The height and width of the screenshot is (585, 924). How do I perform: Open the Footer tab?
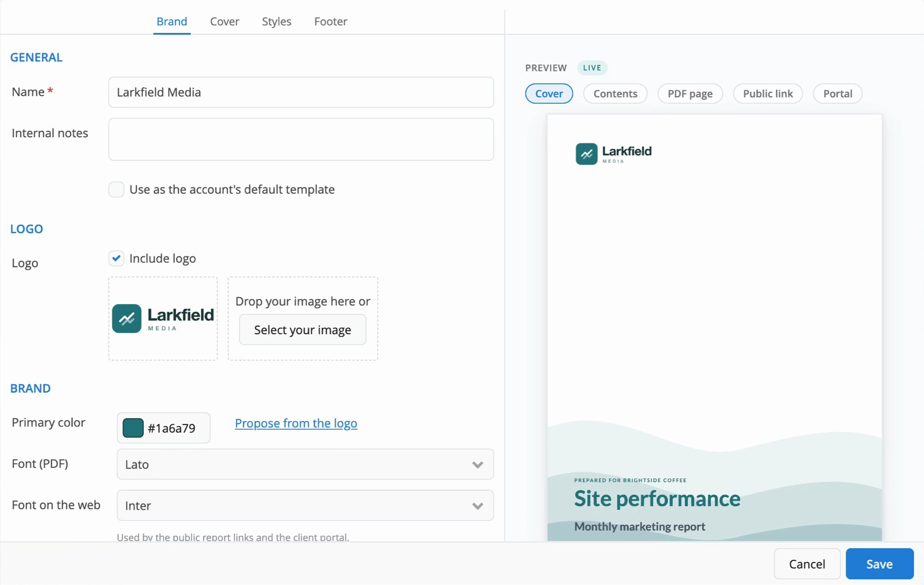[331, 21]
